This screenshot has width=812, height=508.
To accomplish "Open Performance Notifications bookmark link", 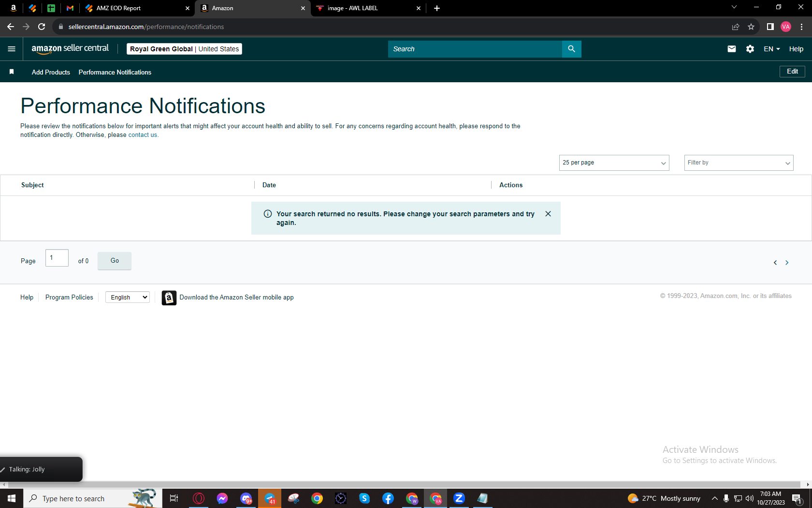I will pos(115,72).
